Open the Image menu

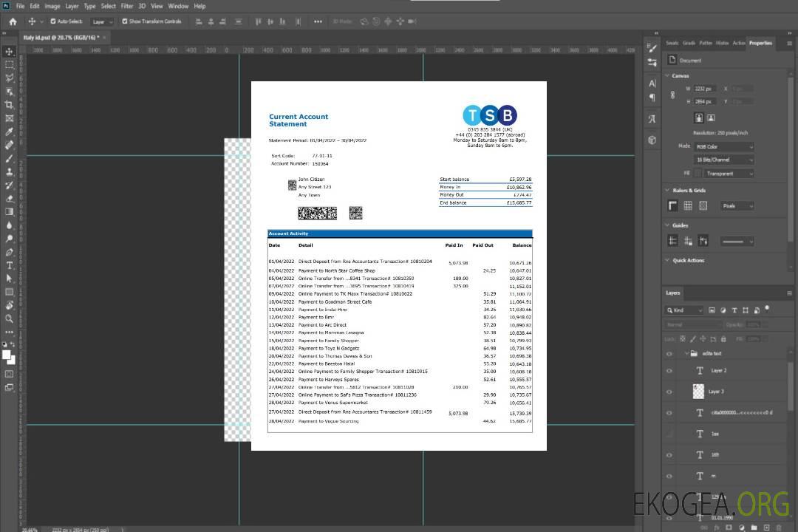coord(52,6)
